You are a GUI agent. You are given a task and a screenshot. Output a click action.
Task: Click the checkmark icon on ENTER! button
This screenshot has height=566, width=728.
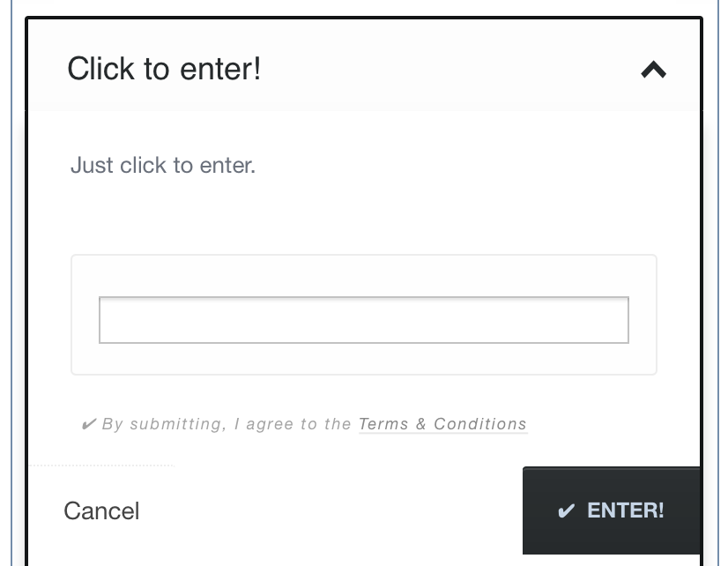[566, 511]
